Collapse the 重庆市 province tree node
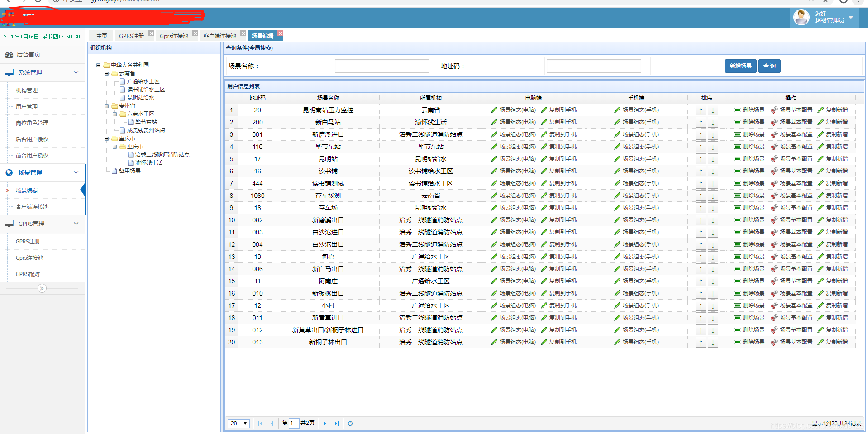 tap(106, 138)
